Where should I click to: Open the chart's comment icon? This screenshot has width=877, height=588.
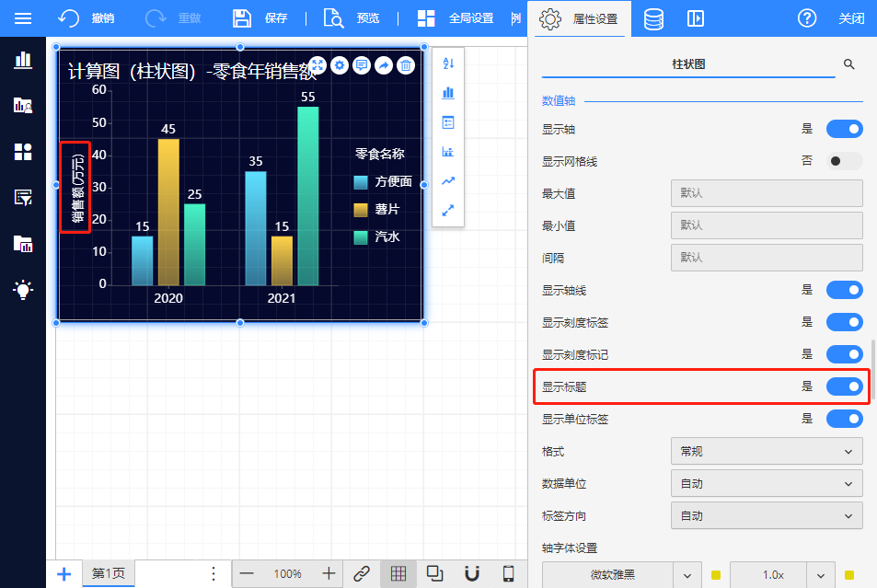[x=362, y=65]
